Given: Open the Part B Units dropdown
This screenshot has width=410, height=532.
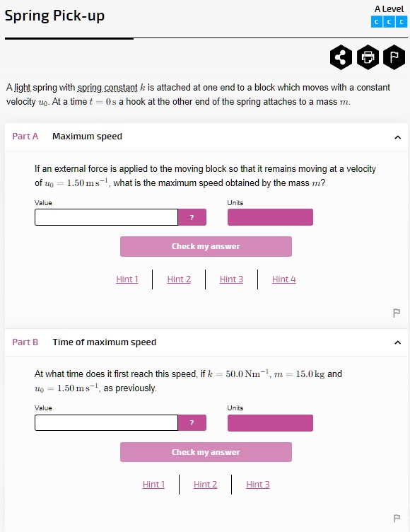Looking at the screenshot, I should point(270,423).
